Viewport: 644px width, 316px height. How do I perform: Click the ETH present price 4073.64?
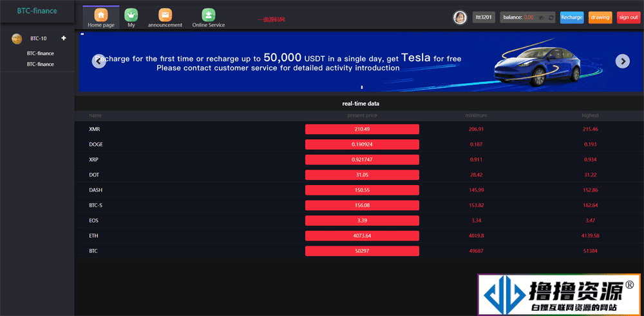point(362,236)
